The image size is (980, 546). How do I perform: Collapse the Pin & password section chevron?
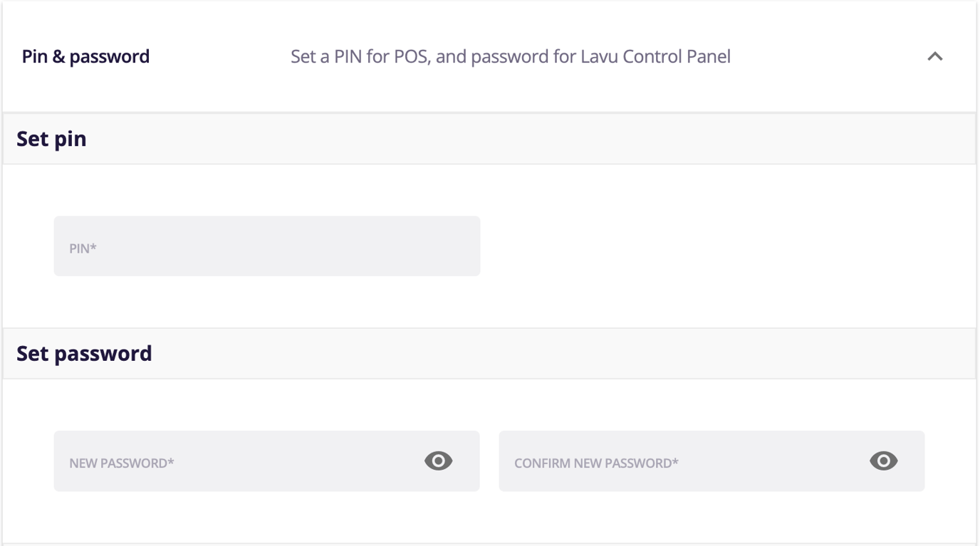point(934,56)
